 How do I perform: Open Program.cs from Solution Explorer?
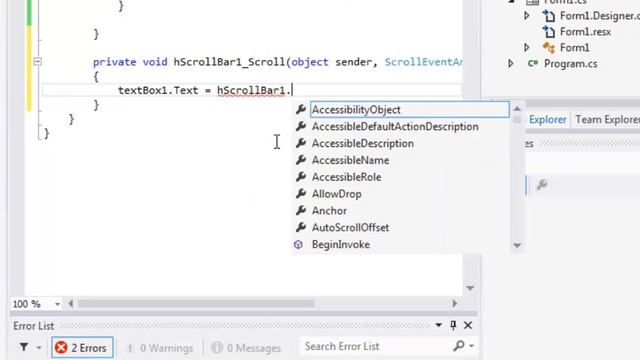pyautogui.click(x=570, y=64)
